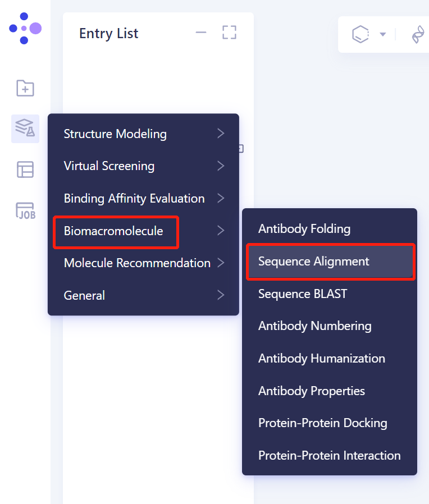Choose Sequence Alignment from the submenu
This screenshot has height=504, width=429.
[x=313, y=261]
